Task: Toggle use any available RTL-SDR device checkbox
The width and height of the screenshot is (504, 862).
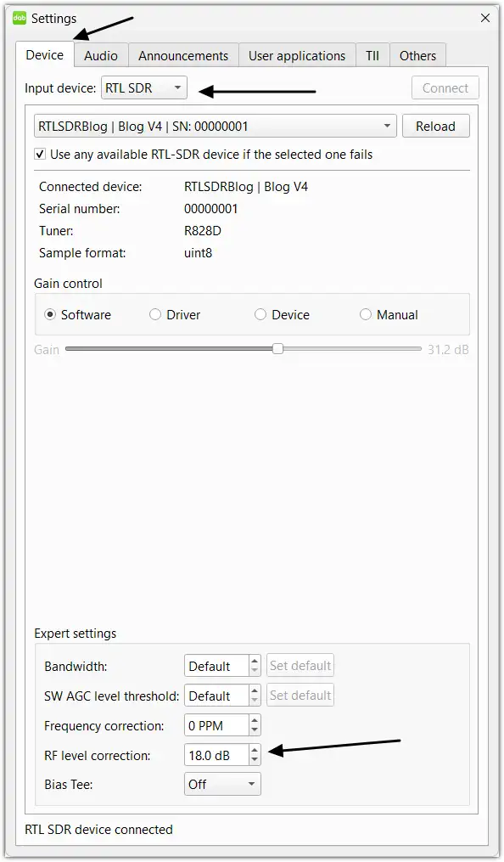Action: coord(40,155)
